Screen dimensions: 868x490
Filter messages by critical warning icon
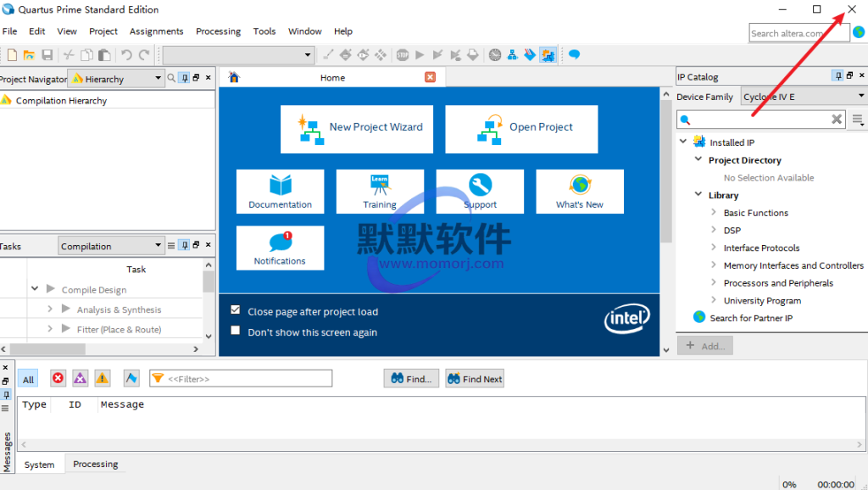[x=81, y=378]
